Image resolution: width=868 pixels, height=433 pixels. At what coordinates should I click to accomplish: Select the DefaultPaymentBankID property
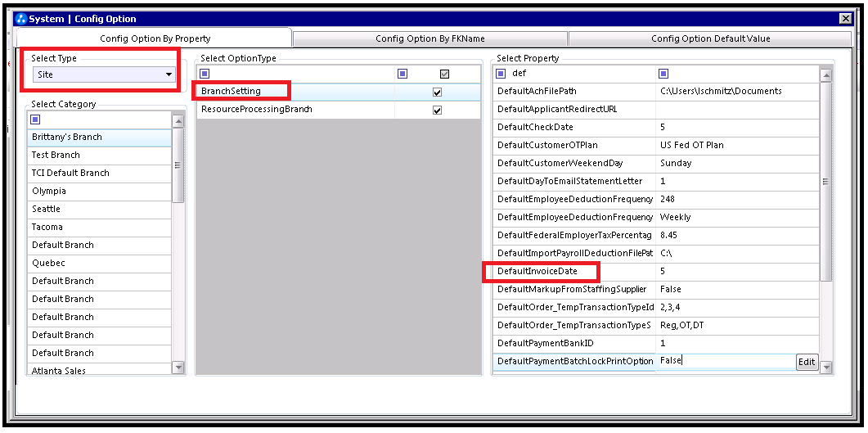(x=574, y=343)
